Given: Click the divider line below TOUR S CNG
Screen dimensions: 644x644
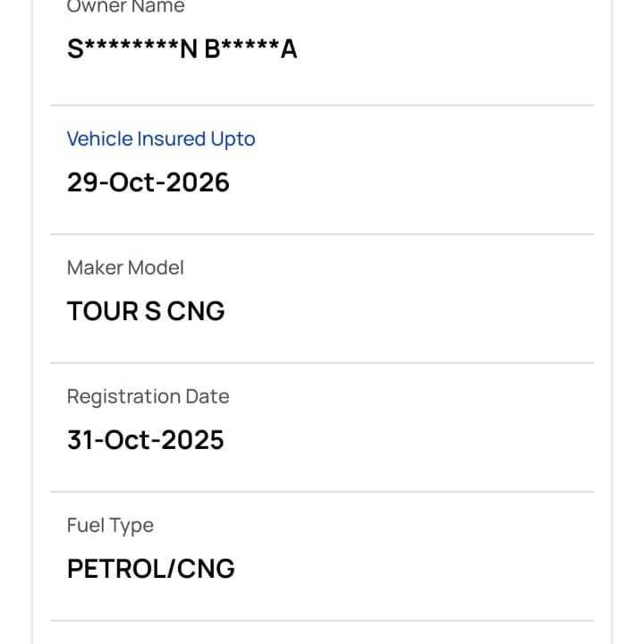Looking at the screenshot, I should coord(322,363).
